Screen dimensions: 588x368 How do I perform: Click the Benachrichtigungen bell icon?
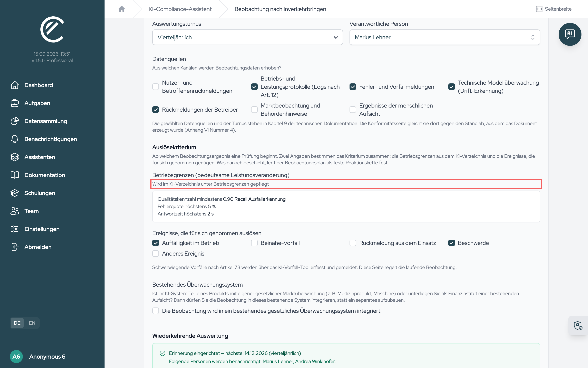[x=14, y=139]
